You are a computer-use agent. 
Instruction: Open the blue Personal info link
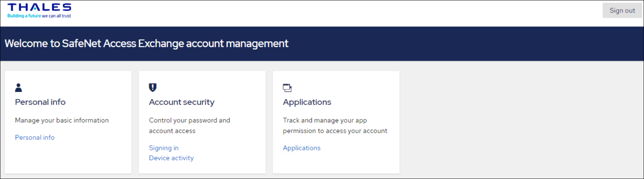click(35, 137)
